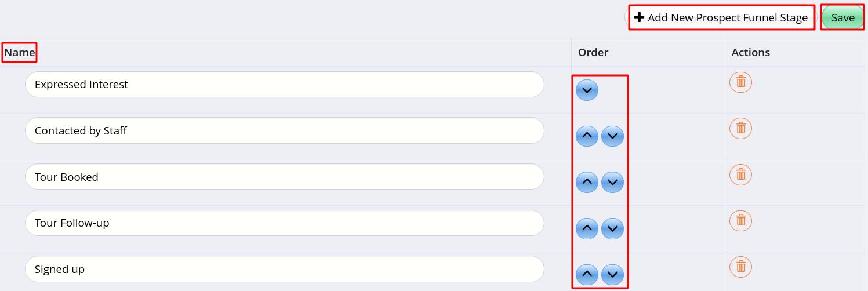
Task: Delete the Tour Follow-up stage
Action: click(740, 220)
